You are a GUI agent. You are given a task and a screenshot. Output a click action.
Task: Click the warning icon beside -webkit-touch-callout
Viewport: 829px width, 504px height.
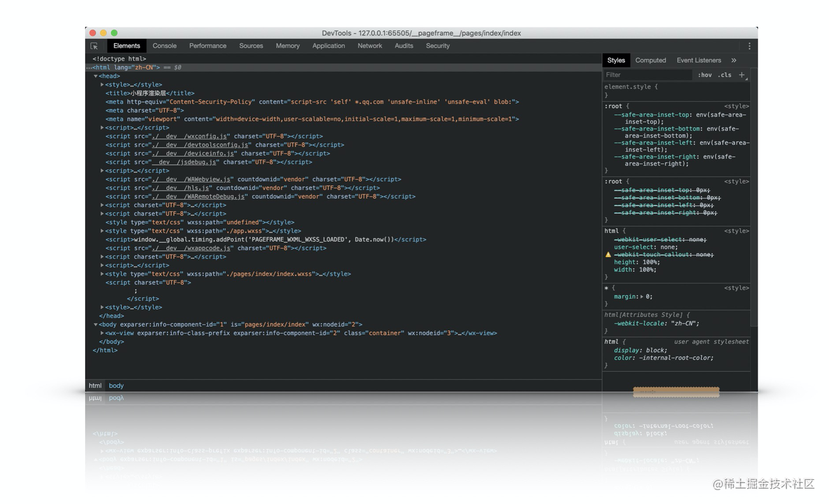[608, 255]
